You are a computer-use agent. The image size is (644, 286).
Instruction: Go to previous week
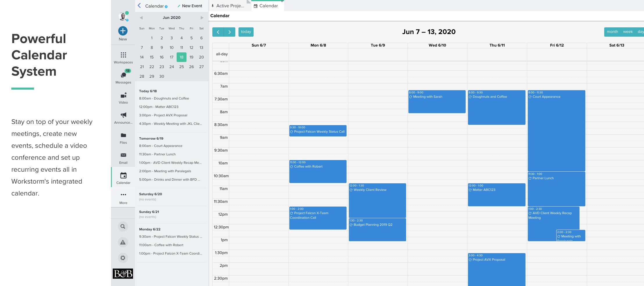click(218, 32)
